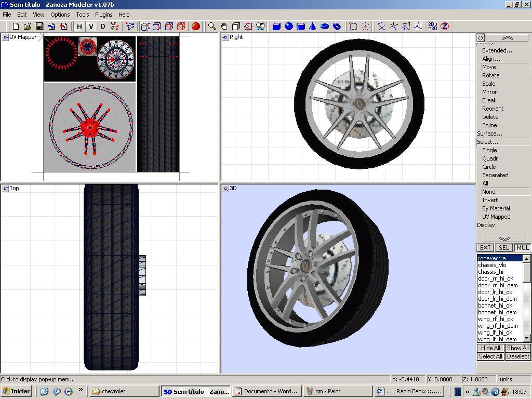
Task: Toggle the H axis constraint button
Action: [x=79, y=26]
